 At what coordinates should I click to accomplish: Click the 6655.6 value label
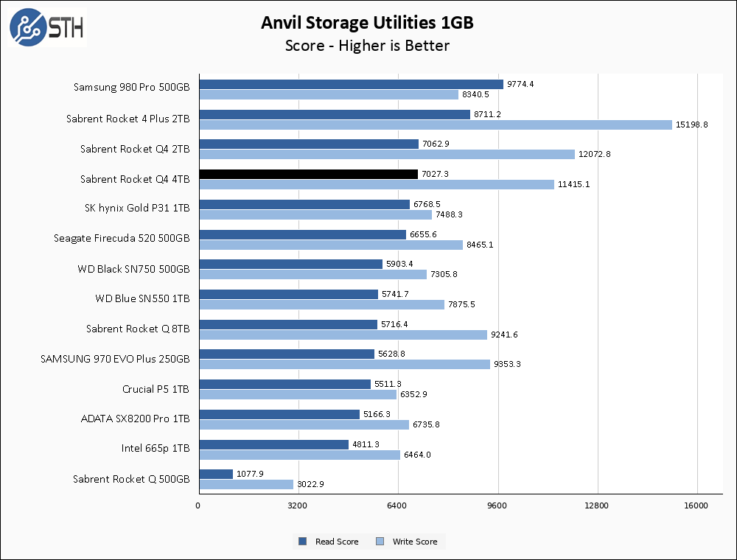click(423, 234)
